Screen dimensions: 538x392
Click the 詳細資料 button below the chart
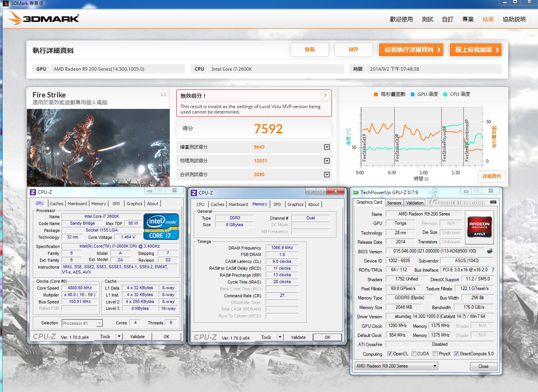coord(492,176)
